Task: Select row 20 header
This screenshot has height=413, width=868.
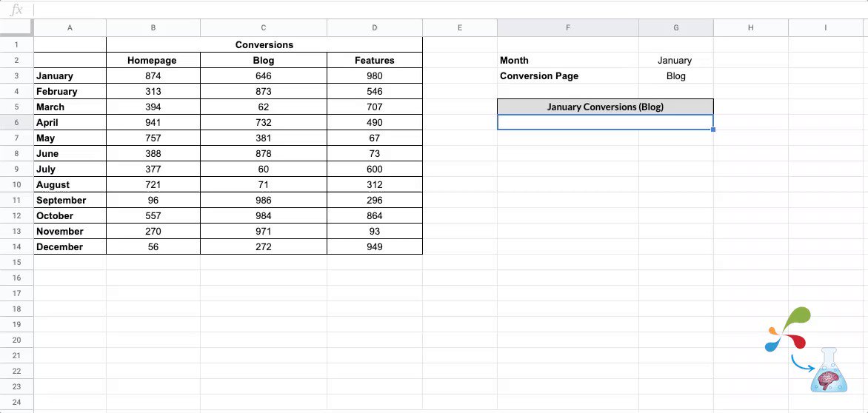Action: coord(16,340)
